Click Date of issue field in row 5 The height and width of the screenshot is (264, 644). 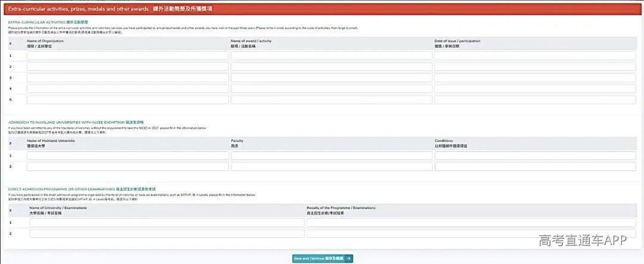pos(535,100)
